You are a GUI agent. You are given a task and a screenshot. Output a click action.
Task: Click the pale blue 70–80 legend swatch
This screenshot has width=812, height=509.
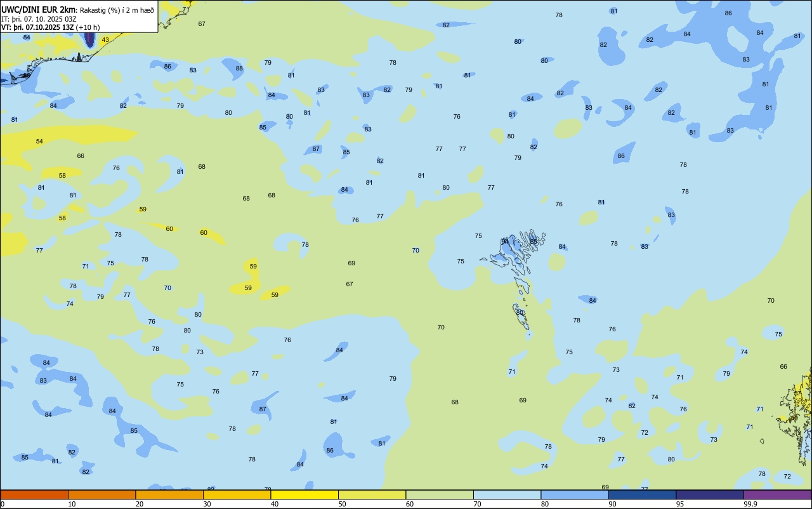click(507, 494)
